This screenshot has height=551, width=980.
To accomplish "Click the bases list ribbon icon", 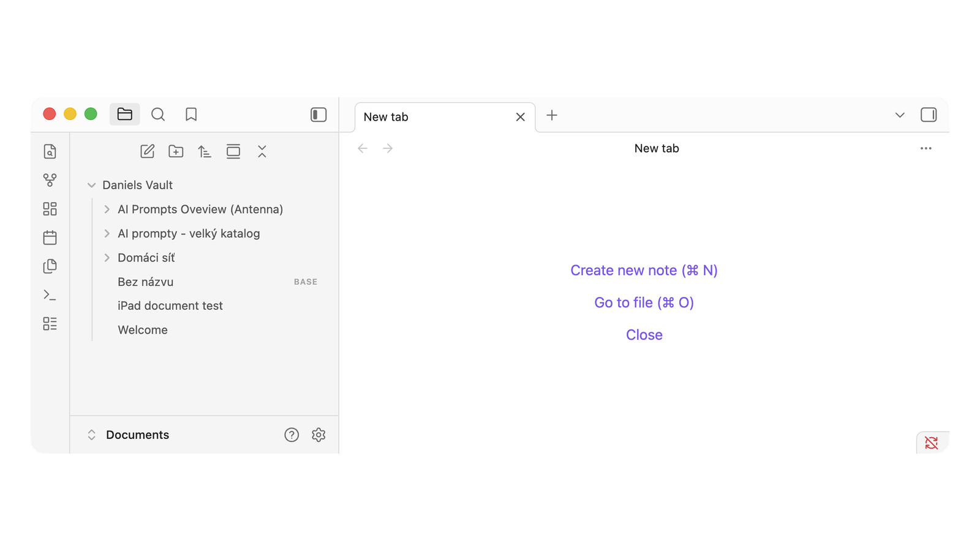I will (x=50, y=323).
